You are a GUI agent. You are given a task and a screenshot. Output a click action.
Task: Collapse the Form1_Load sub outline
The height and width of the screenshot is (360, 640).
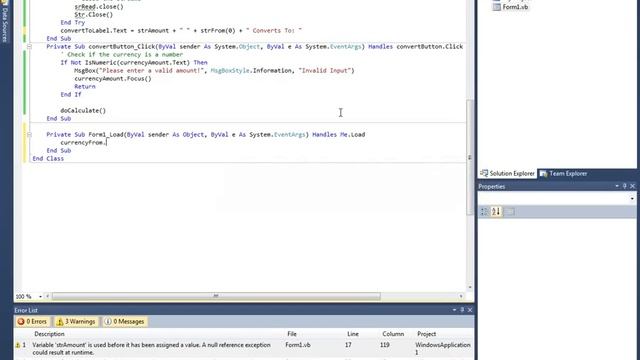[29, 134]
